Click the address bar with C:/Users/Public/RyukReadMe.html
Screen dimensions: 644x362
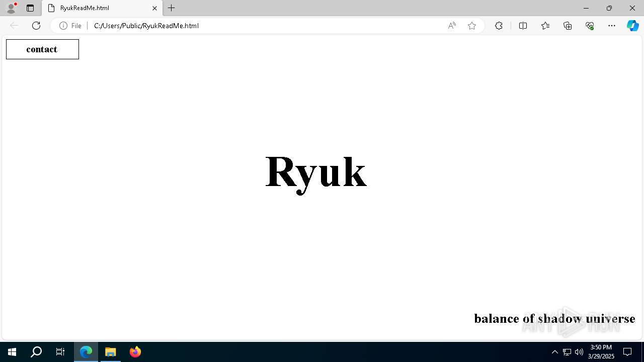tap(267, 26)
